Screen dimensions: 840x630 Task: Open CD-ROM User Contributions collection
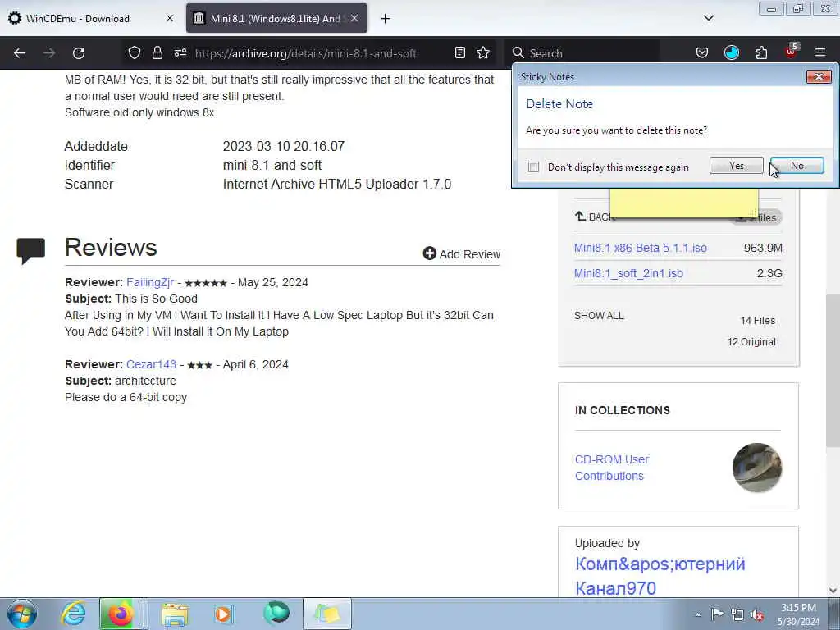click(612, 468)
